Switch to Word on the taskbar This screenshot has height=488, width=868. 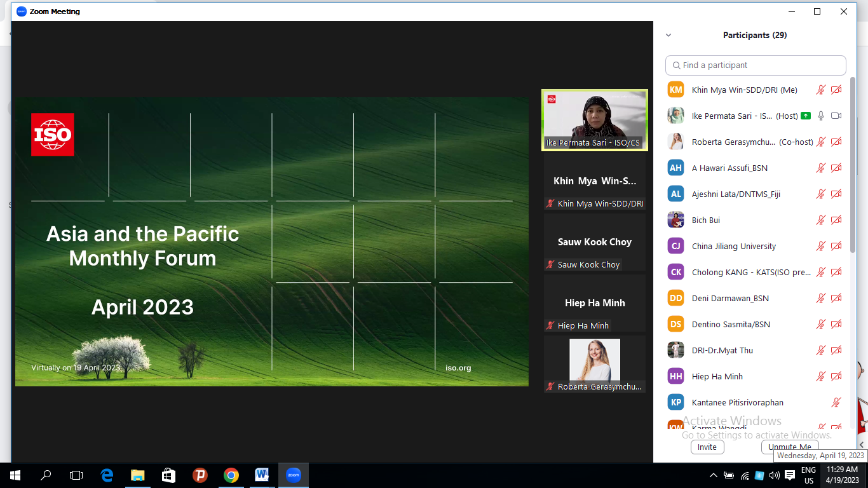pyautogui.click(x=262, y=475)
